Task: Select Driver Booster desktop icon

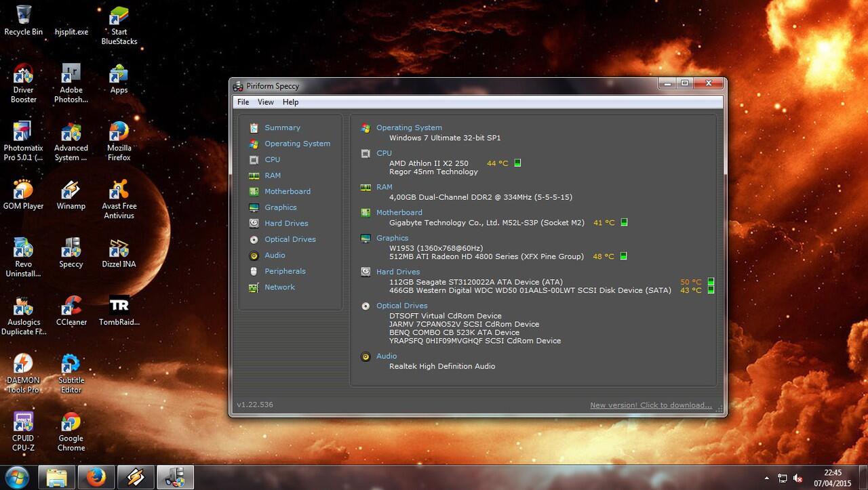Action: 23,83
